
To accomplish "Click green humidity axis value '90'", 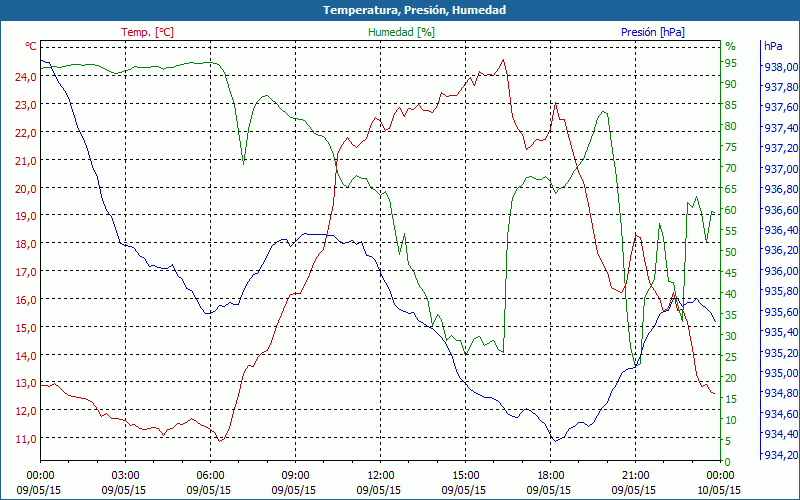I will click(731, 84).
